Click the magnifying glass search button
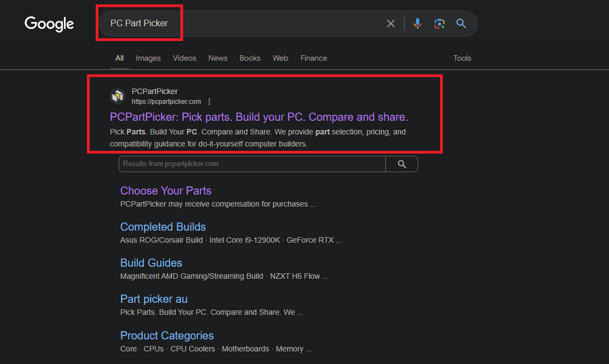 461,24
